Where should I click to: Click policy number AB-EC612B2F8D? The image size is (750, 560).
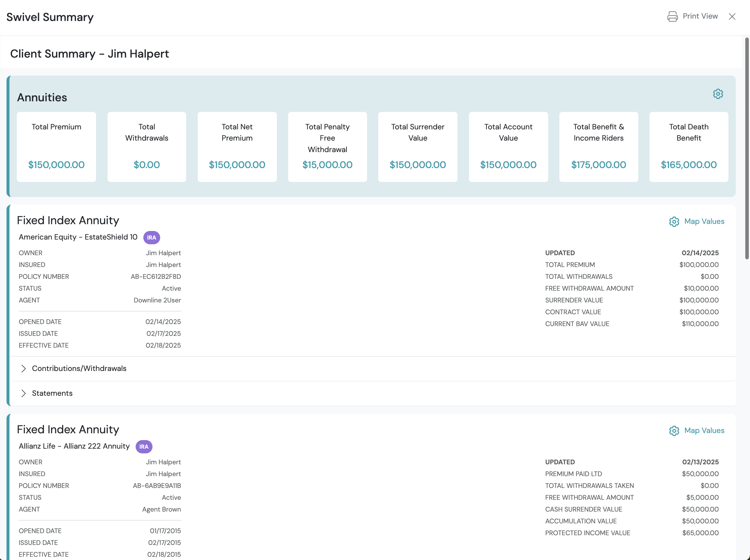point(156,277)
